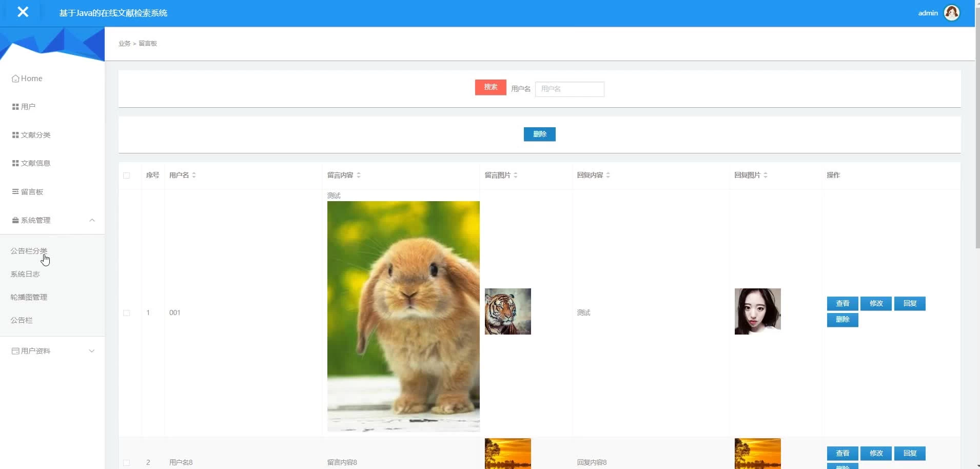Open the woman portrait 回复图片 thumbnail
The height and width of the screenshot is (469, 980).
[x=758, y=311]
